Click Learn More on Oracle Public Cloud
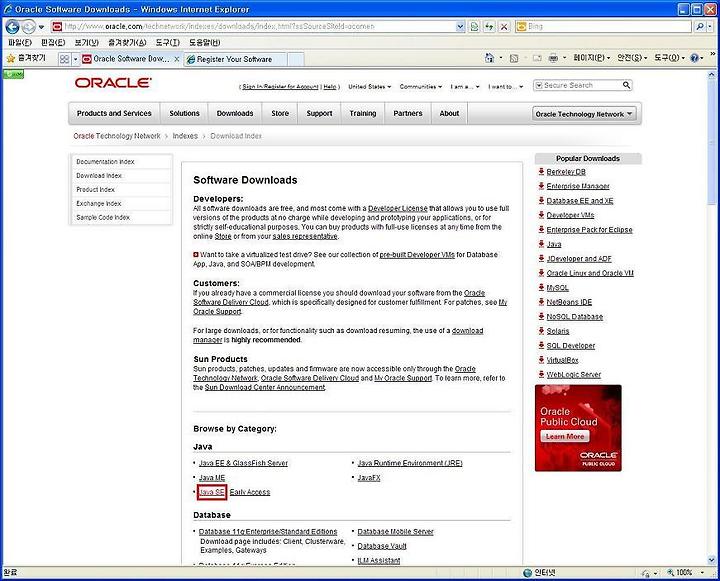Viewport: 720px width, 581px height. click(x=565, y=436)
